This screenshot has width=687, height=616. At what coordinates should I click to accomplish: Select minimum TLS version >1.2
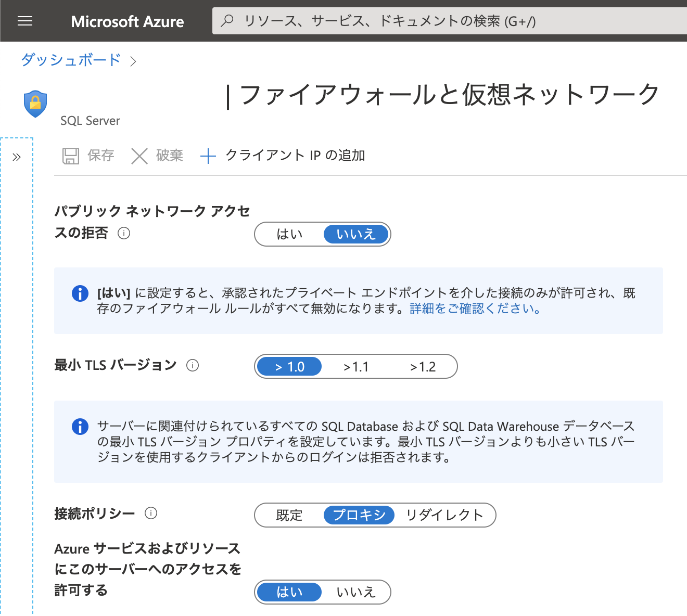423,367
